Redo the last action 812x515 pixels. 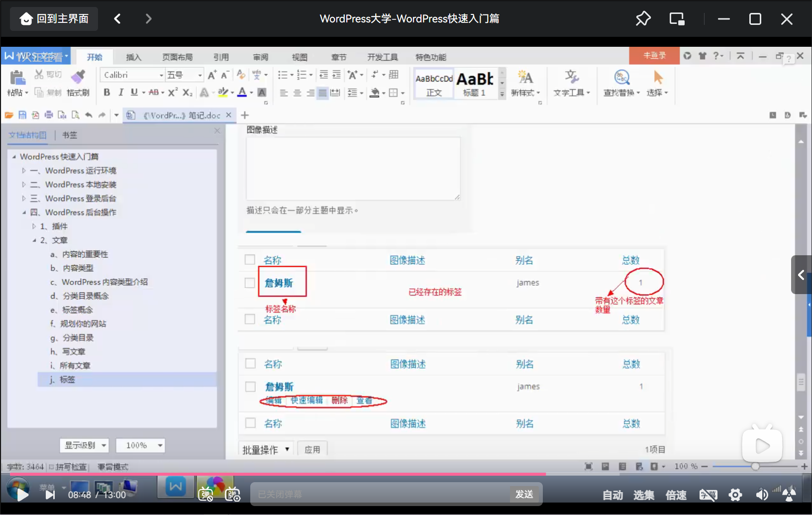point(102,115)
